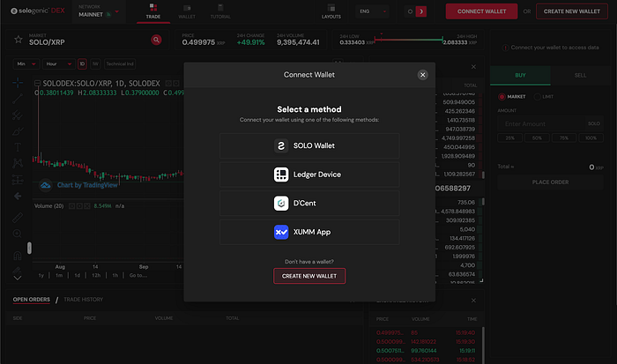
Task: Close the recent trades panel with the X
Action: click(473, 301)
